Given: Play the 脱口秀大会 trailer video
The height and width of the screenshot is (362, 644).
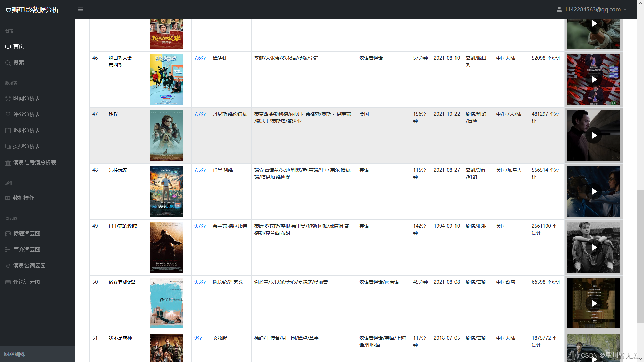Looking at the screenshot, I should tap(594, 79).
